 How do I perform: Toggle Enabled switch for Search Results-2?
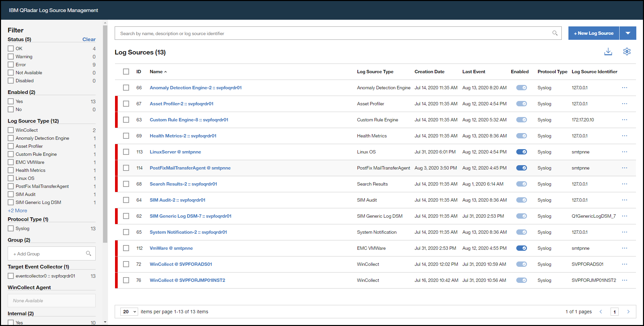coord(522,184)
